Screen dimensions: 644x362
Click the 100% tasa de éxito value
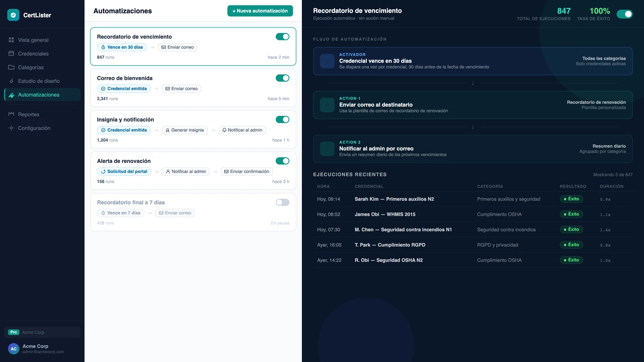click(600, 11)
